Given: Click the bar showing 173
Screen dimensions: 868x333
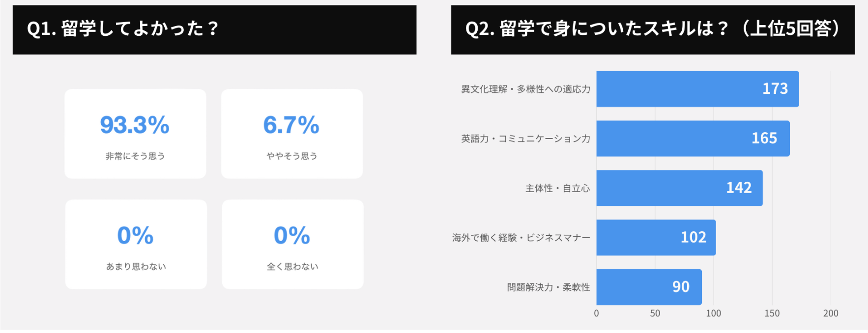Looking at the screenshot, I should click(x=697, y=89).
